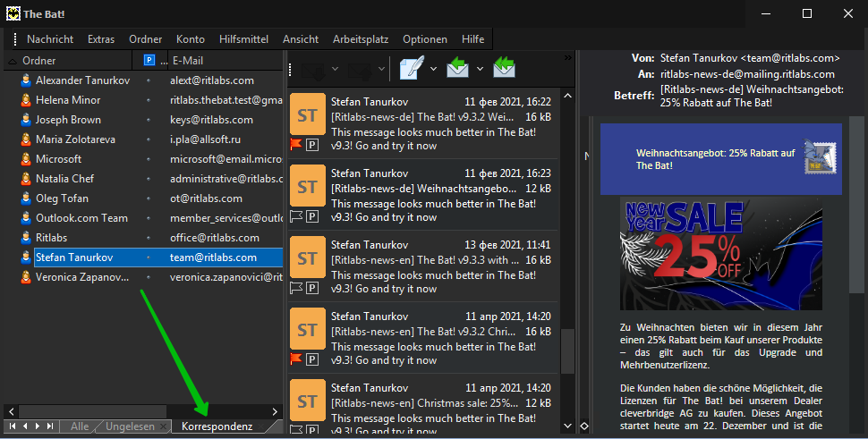Go to next tab using right triangle

point(37,426)
